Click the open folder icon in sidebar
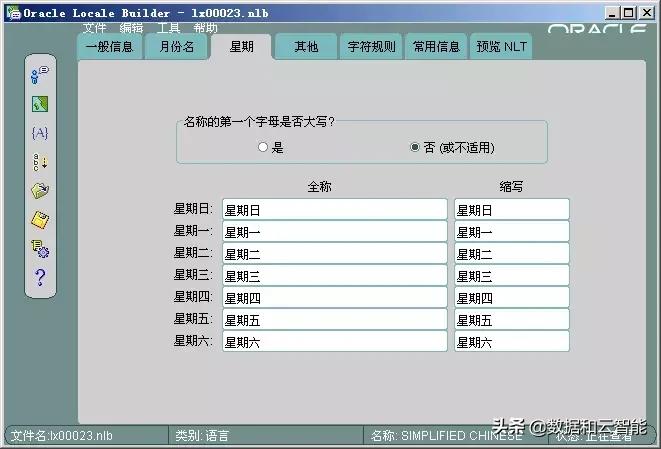The height and width of the screenshot is (449, 661). coord(40,191)
